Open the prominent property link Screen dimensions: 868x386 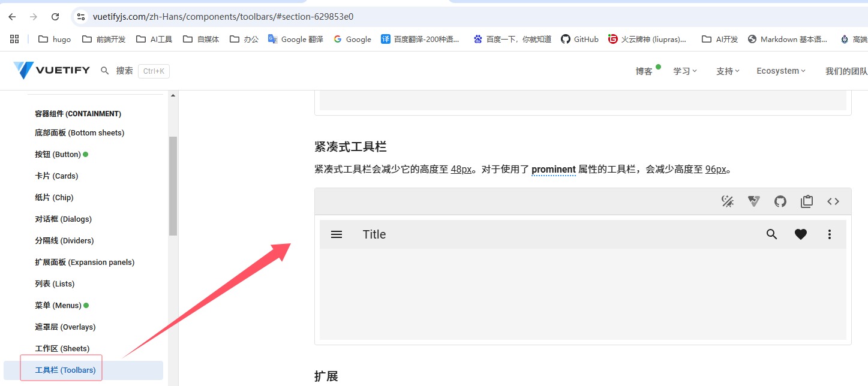point(553,169)
